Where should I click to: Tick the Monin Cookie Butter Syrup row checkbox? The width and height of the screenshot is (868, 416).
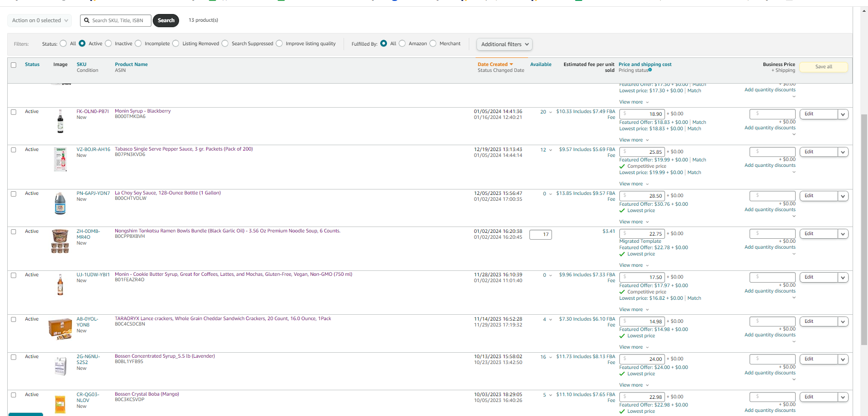click(14, 275)
